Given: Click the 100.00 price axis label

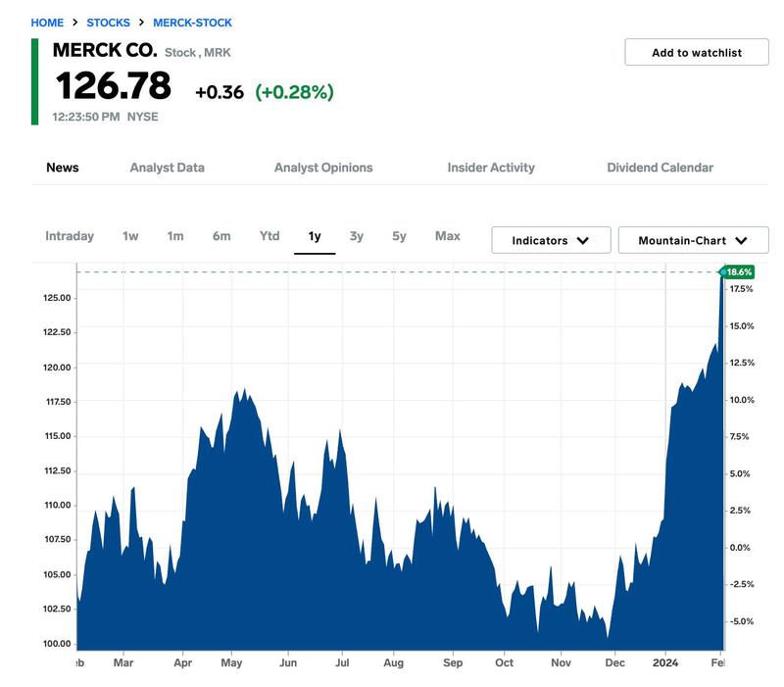Looking at the screenshot, I should point(57,644).
